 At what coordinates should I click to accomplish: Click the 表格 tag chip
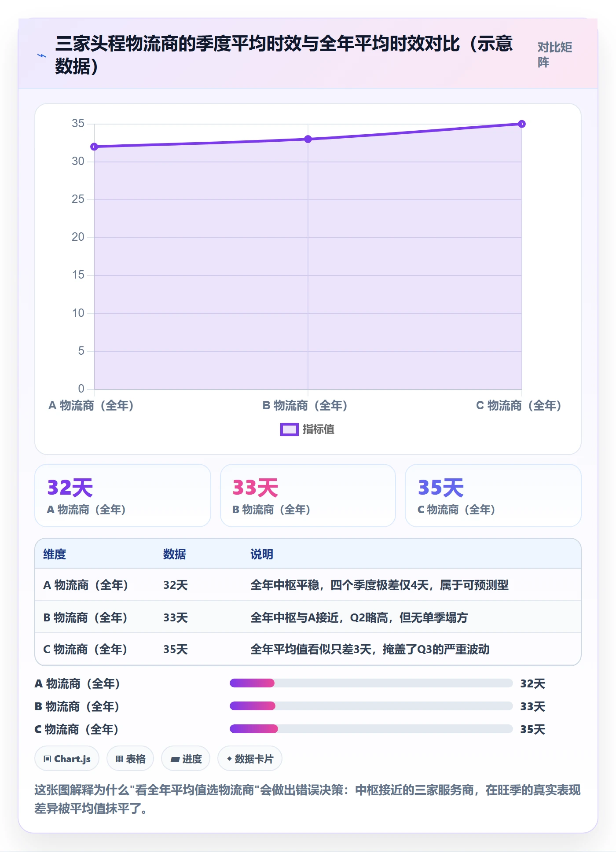130,759
